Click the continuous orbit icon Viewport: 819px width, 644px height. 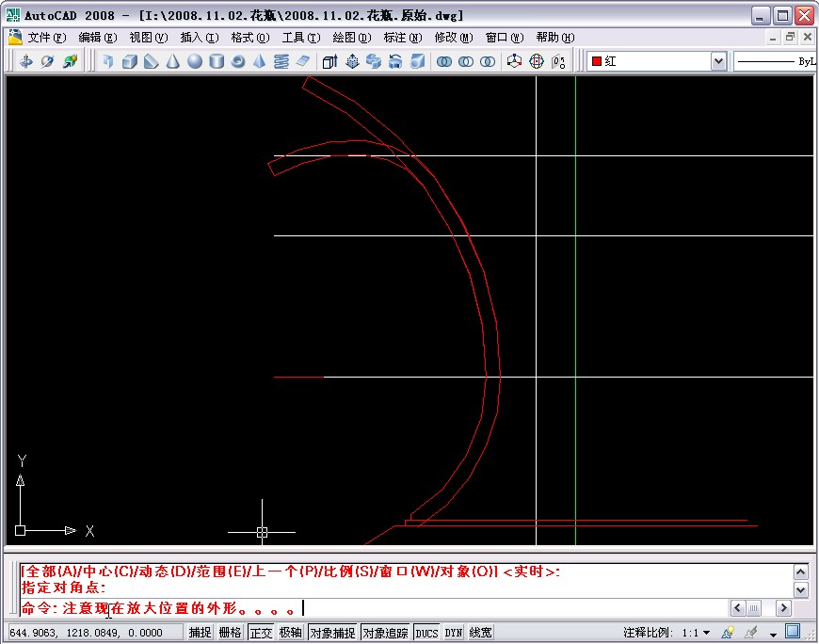pyautogui.click(x=70, y=61)
